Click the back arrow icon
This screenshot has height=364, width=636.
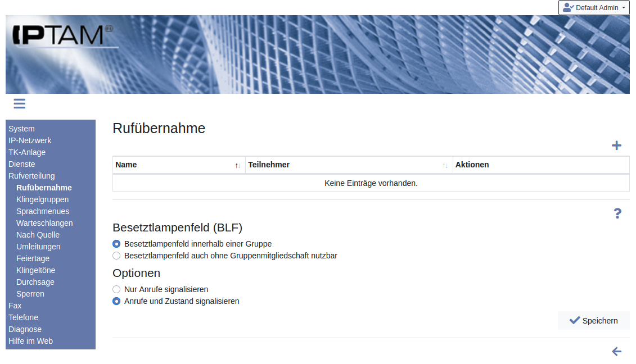pos(616,352)
